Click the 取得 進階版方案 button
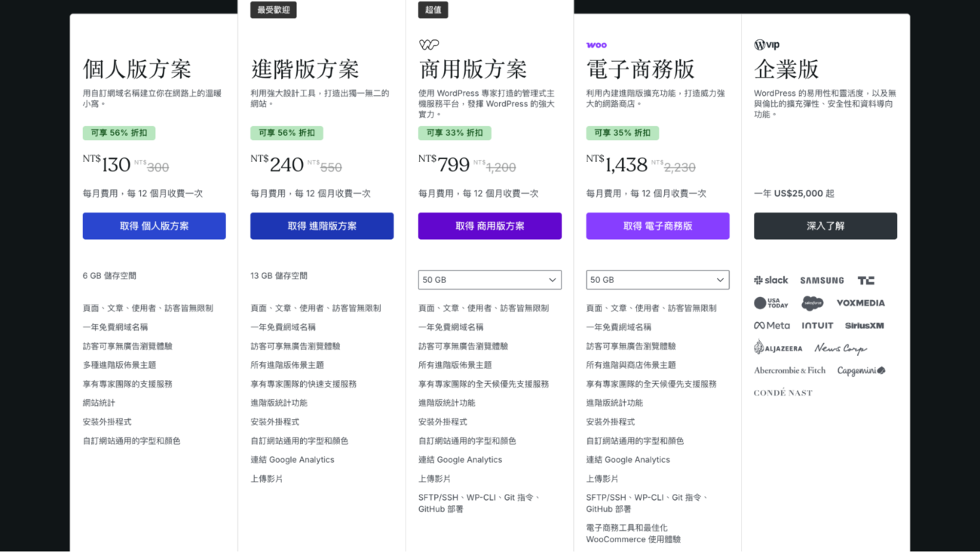The image size is (980, 552). [322, 225]
